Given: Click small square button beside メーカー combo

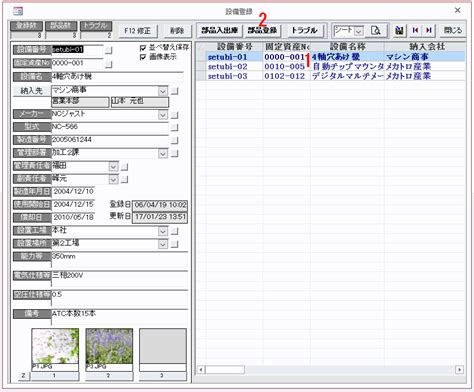Looking at the screenshot, I should pos(174,115).
